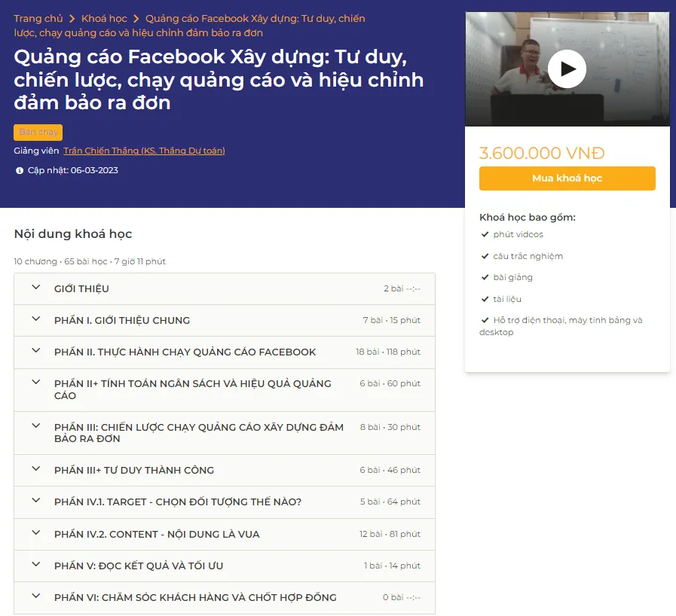Expand 'PHẦN II. THỰC HÀNH CHẠY QUẢNG CÁO FACEBOOK' chevron

coord(35,351)
